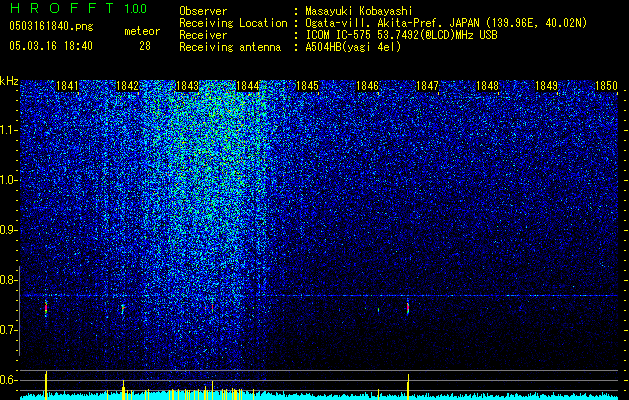Viewport: 629px width, 400px height.
Task: Click the meteor count value 28
Action: 145,46
